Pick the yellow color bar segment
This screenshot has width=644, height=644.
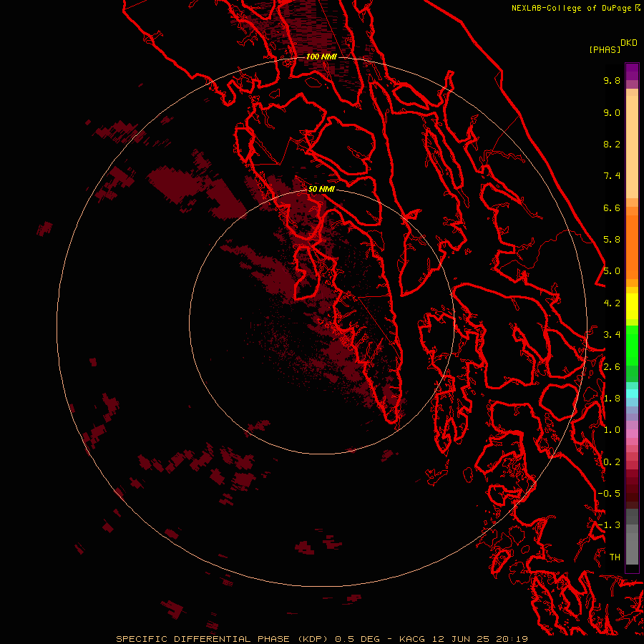(632, 306)
